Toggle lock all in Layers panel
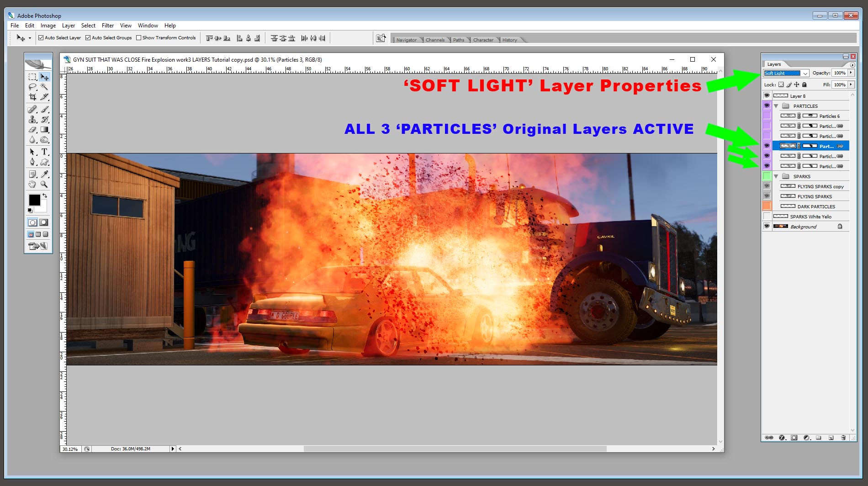This screenshot has width=868, height=486. pyautogui.click(x=804, y=85)
